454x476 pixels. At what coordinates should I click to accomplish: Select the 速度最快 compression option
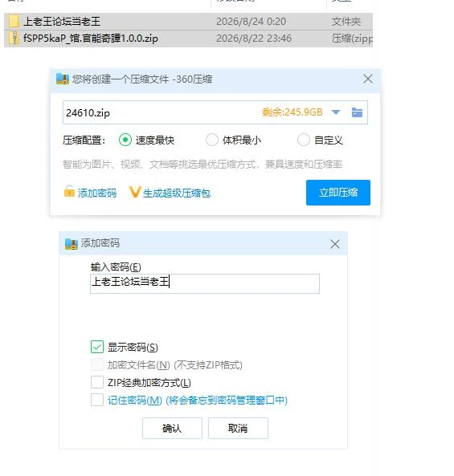tap(125, 140)
